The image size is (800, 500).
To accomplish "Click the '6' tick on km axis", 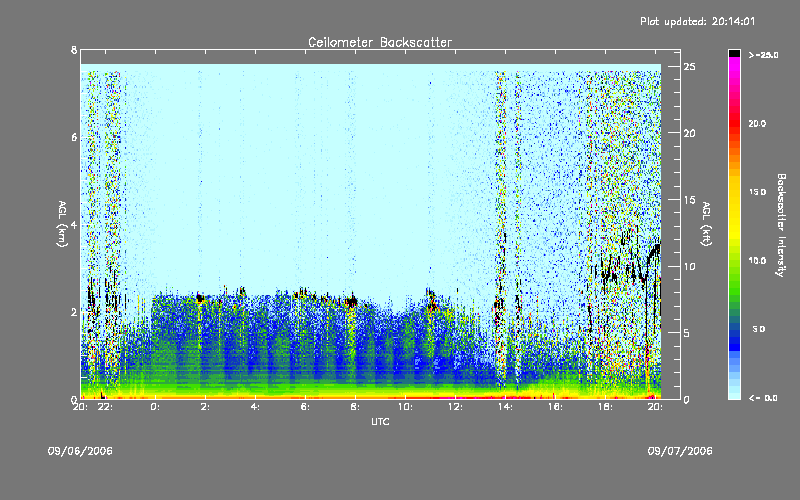I will 74,138.
